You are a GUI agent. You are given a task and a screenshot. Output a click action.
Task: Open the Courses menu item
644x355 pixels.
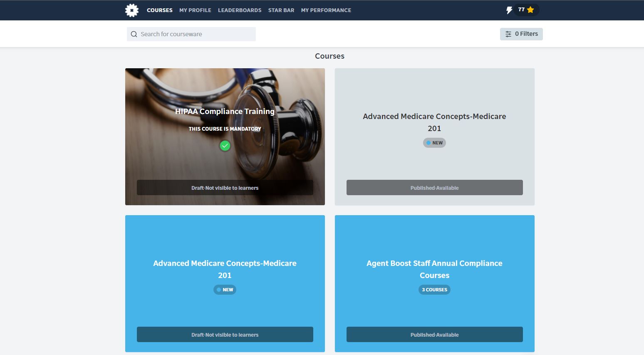pyautogui.click(x=160, y=10)
